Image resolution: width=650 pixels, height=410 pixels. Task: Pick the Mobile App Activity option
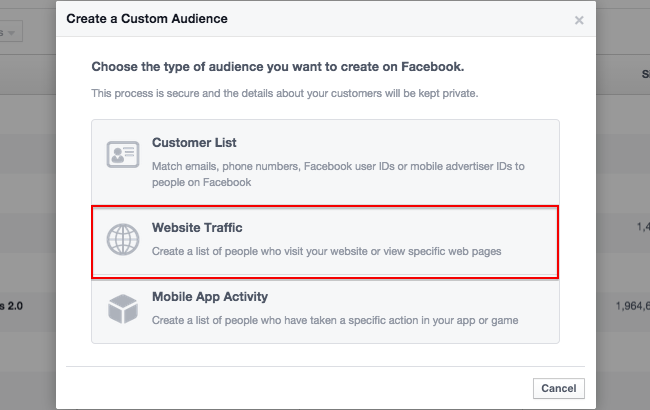[325, 311]
